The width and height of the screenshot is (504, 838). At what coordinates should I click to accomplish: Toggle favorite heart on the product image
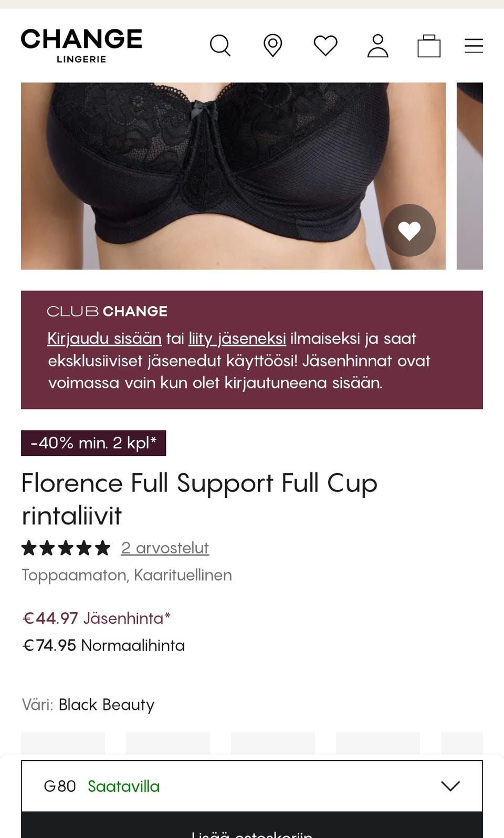coord(409,231)
